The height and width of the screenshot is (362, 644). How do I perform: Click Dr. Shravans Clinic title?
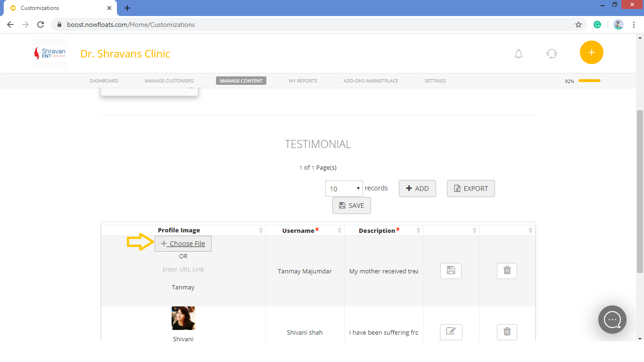125,54
